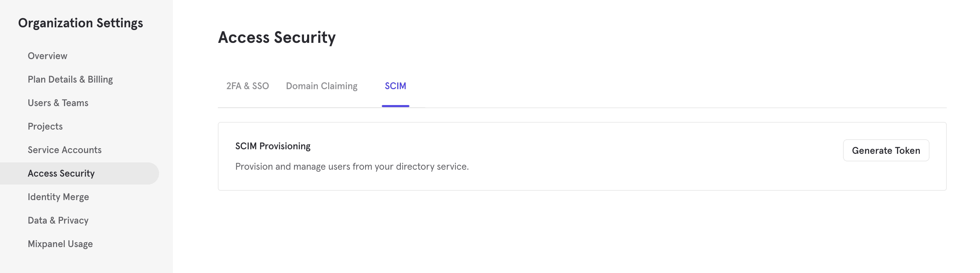Navigate to Service Accounts

(65, 150)
